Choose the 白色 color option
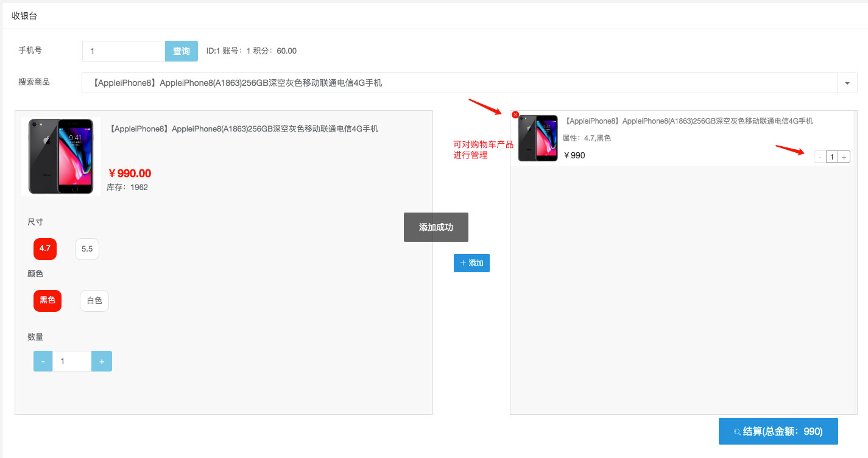Viewport: 868px width, 458px height. click(x=94, y=300)
